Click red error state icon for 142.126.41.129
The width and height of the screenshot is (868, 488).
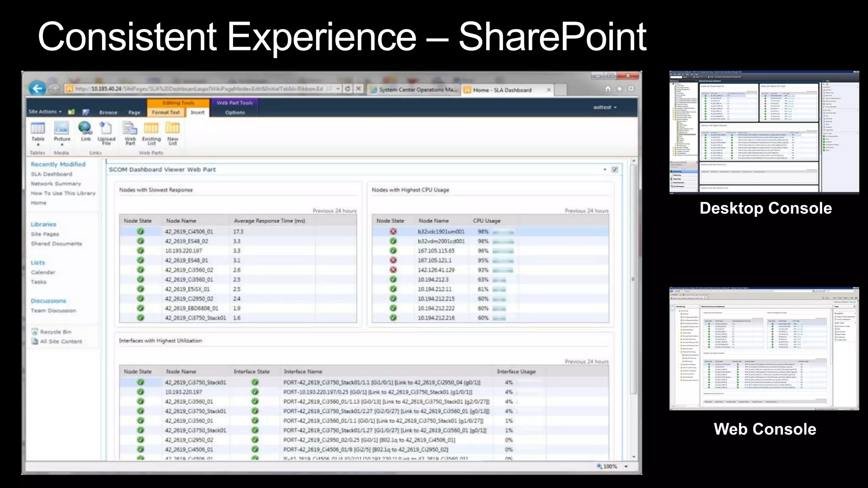pyautogui.click(x=393, y=270)
